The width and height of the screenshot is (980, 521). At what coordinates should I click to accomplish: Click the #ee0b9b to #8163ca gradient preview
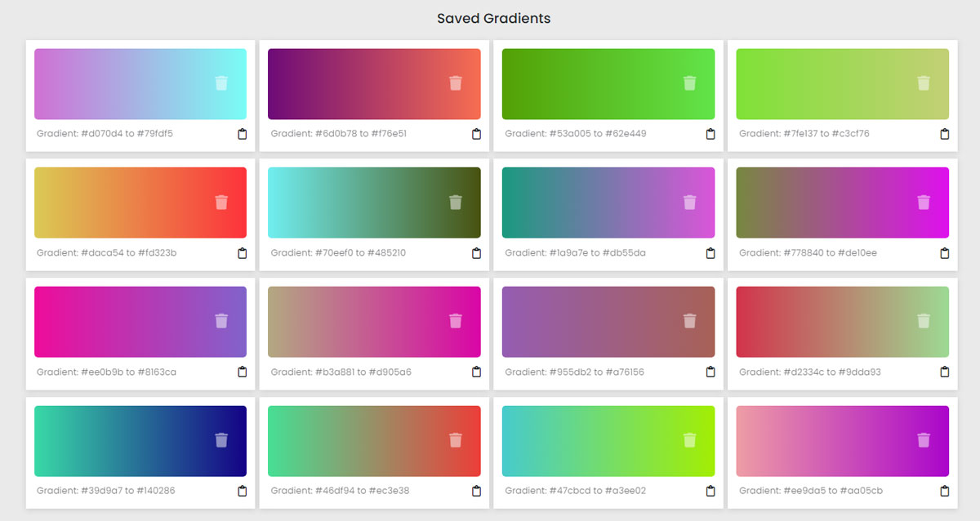point(140,322)
